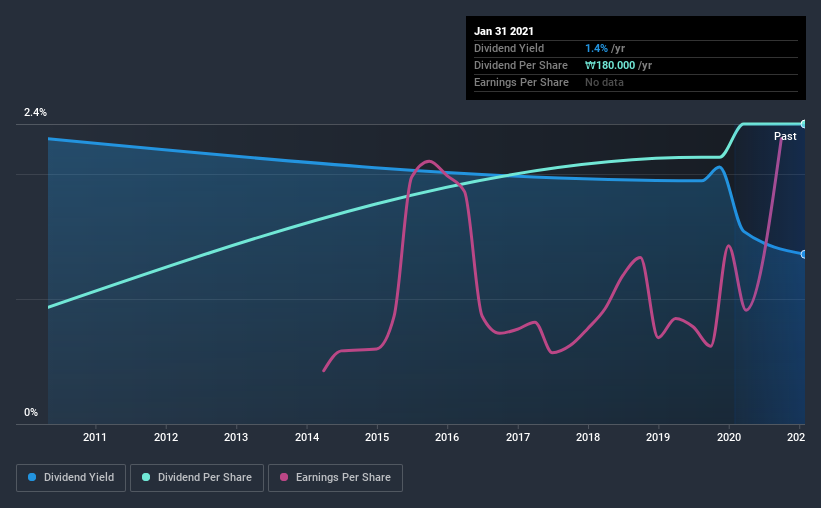Select the blue Dividend Yield endpoint marker
Viewport: 821px width, 508px height.
803,254
